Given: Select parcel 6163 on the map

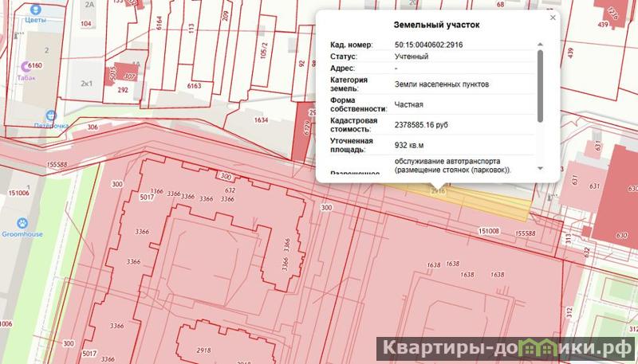Looking at the screenshot, I should [193, 84].
